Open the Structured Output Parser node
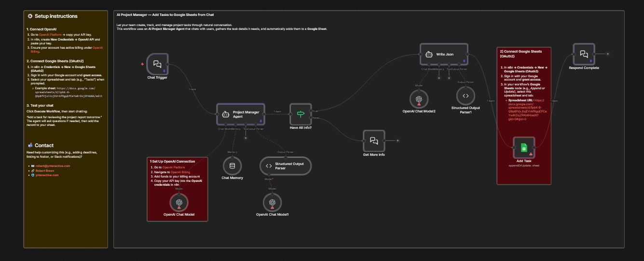 click(x=286, y=166)
